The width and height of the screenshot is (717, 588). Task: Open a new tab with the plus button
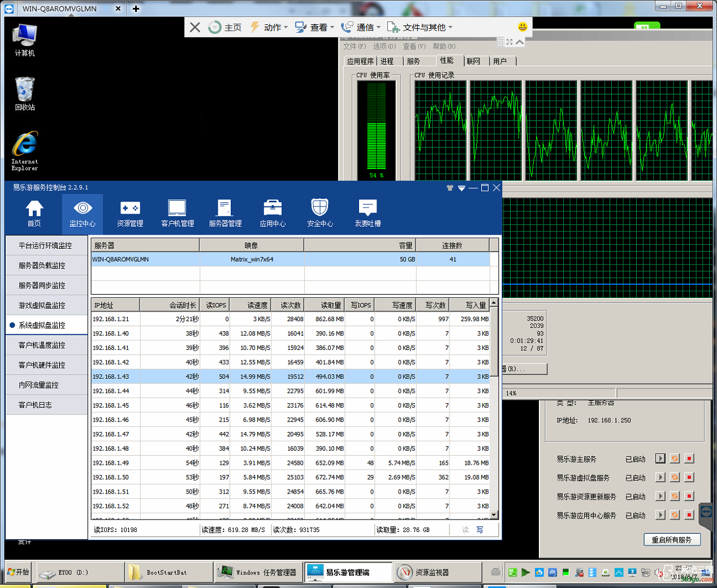tap(136, 8)
